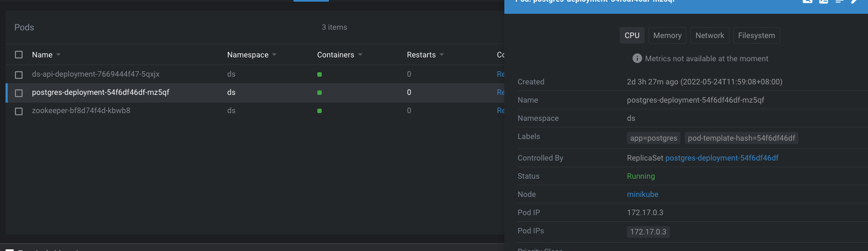This screenshot has width=868, height=251.
Task: Check the zookeeper-bf8d74f4d-kbwb8 row checkbox
Action: tap(19, 111)
